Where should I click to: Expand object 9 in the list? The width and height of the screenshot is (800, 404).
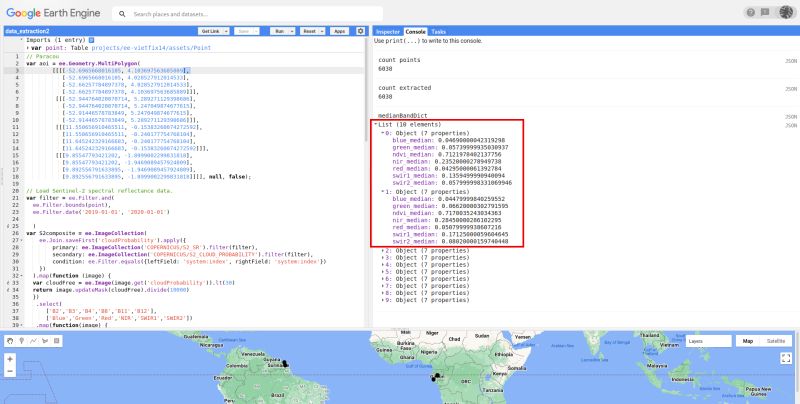[x=383, y=300]
